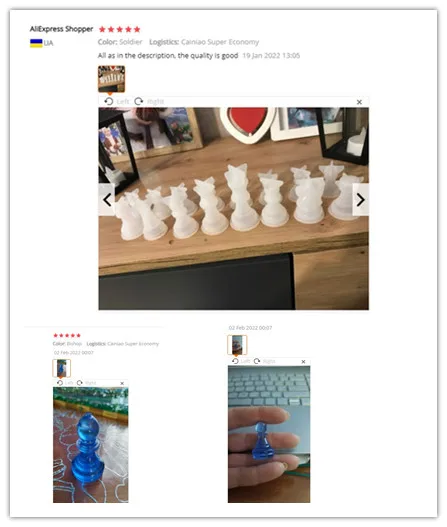Rotate the blue pawn photo right
This screenshot has width=447, height=527.
(x=265, y=361)
